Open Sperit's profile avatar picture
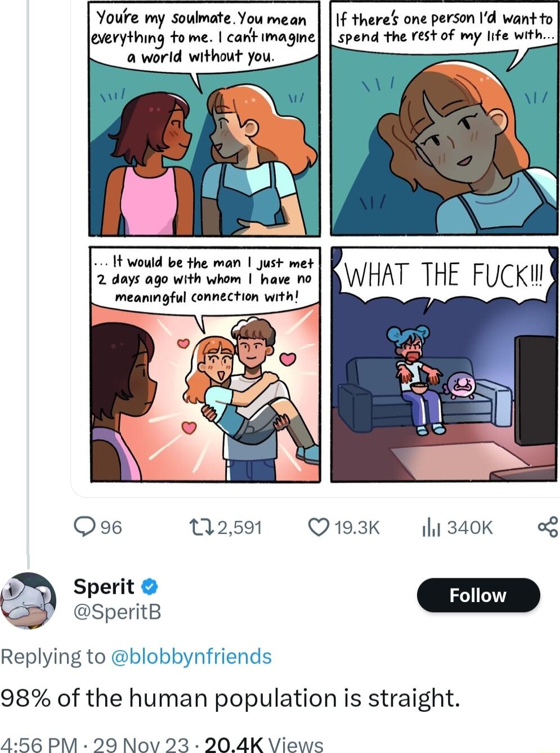This screenshot has width=560, height=753. (28, 600)
